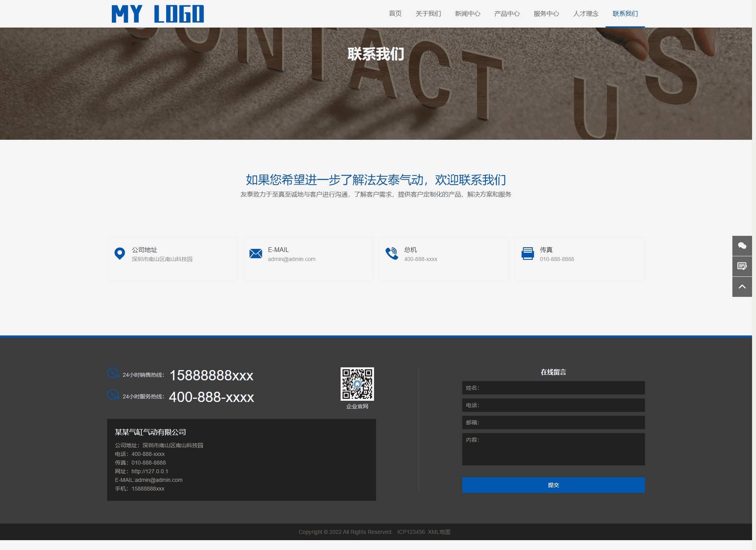The height and width of the screenshot is (550, 756).
Task: Click the 在线留言 form heading
Action: click(553, 372)
